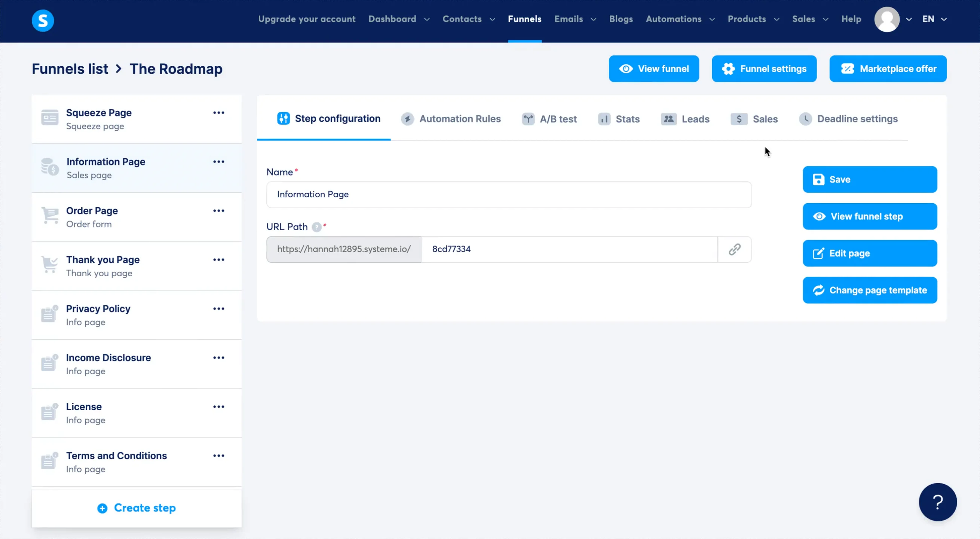Click the Change page template button
The width and height of the screenshot is (980, 539).
870,290
